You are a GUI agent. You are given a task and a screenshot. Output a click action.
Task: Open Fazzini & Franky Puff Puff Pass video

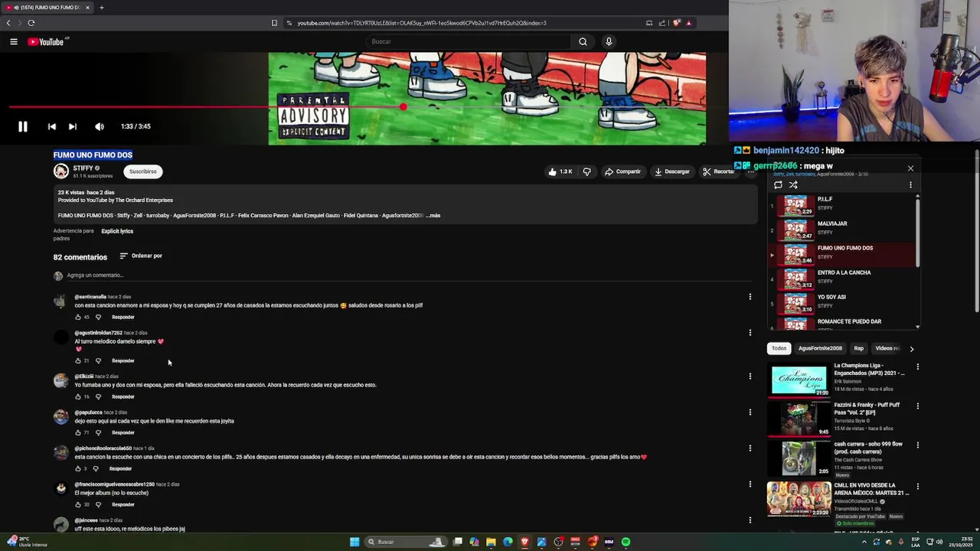838,419
